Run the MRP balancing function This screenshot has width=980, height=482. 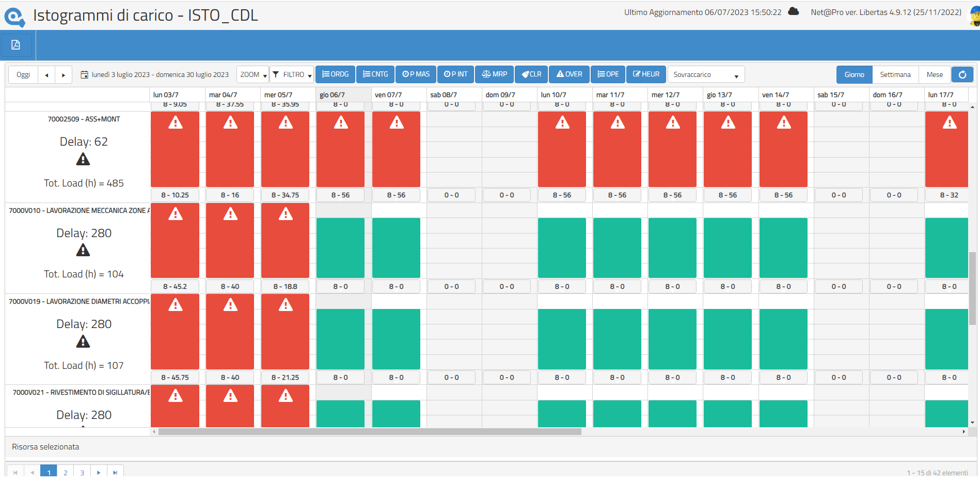click(x=494, y=74)
